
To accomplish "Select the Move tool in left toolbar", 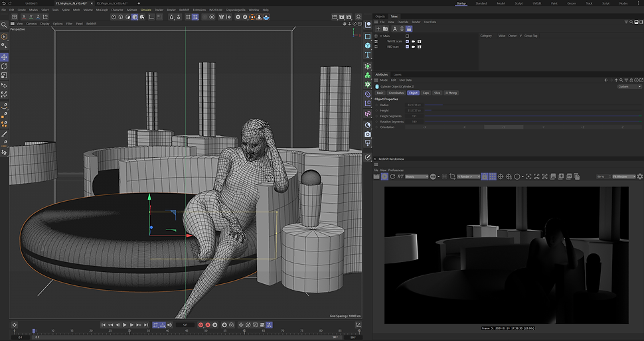I will (4, 57).
